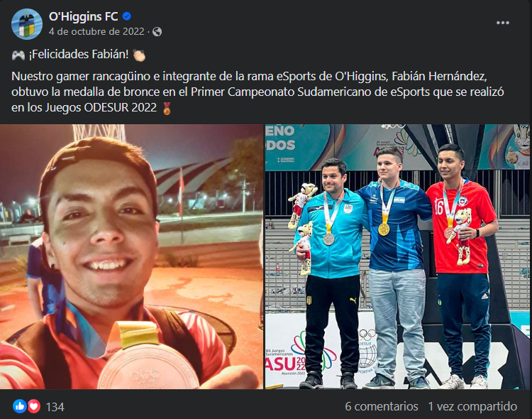The width and height of the screenshot is (532, 419).
Task: Click the game controller emoji in the post
Action: click(18, 55)
